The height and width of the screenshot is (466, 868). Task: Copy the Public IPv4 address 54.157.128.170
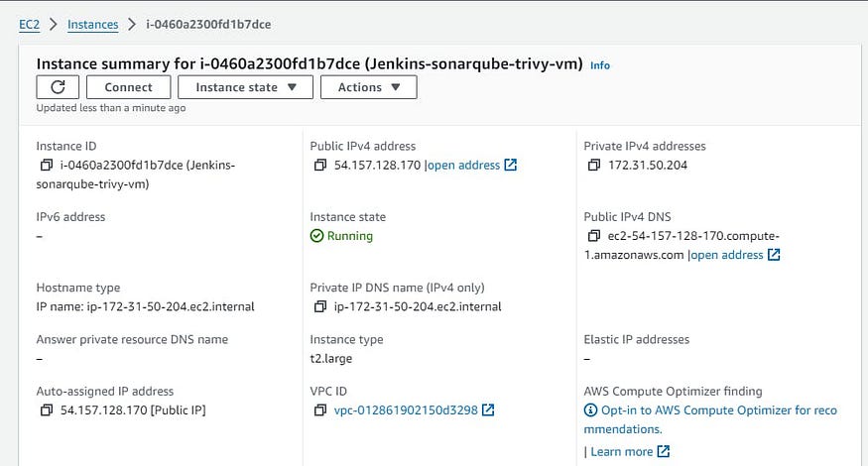[320, 165]
